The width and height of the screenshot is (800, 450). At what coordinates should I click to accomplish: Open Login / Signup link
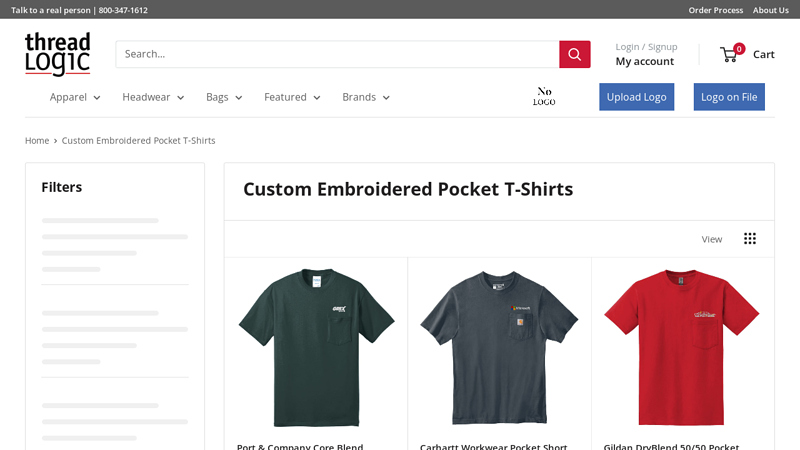646,47
